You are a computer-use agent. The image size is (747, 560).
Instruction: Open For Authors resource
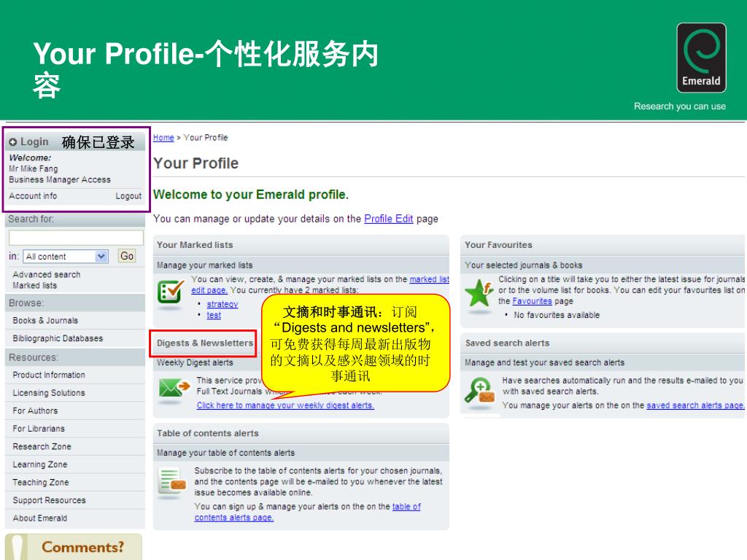pyautogui.click(x=35, y=411)
